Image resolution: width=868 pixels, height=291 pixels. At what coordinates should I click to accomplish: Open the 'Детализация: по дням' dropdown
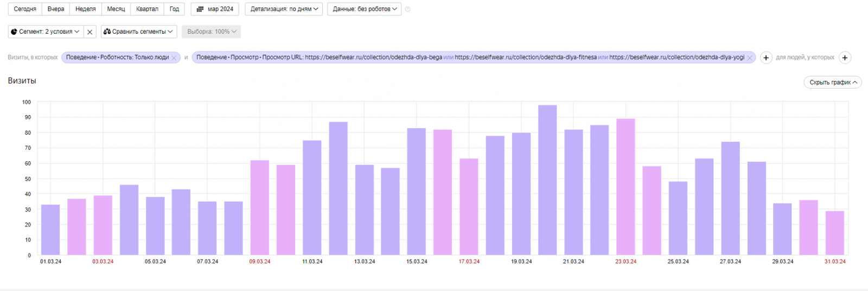click(284, 9)
